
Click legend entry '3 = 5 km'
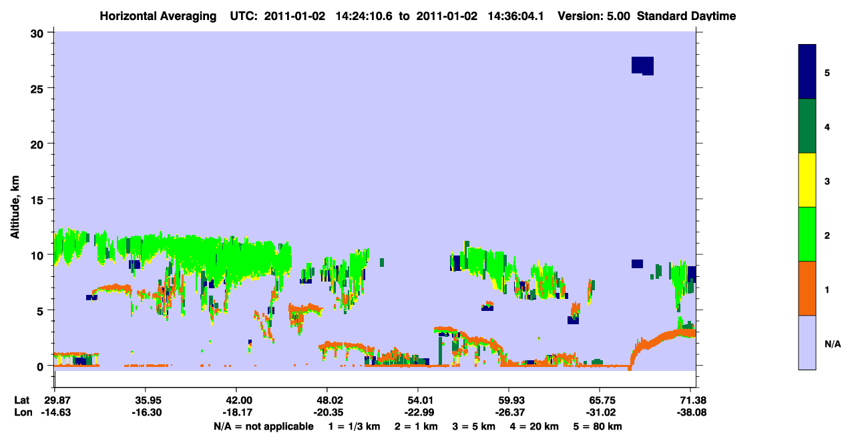474,426
